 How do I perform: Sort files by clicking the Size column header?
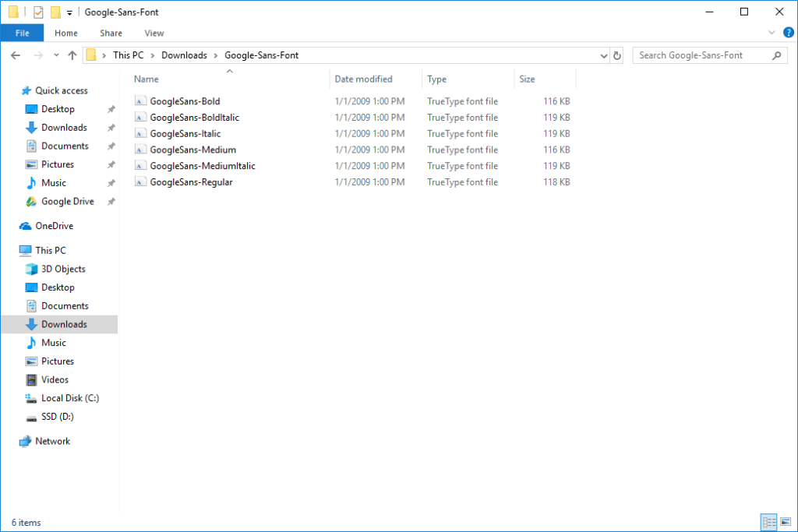528,79
